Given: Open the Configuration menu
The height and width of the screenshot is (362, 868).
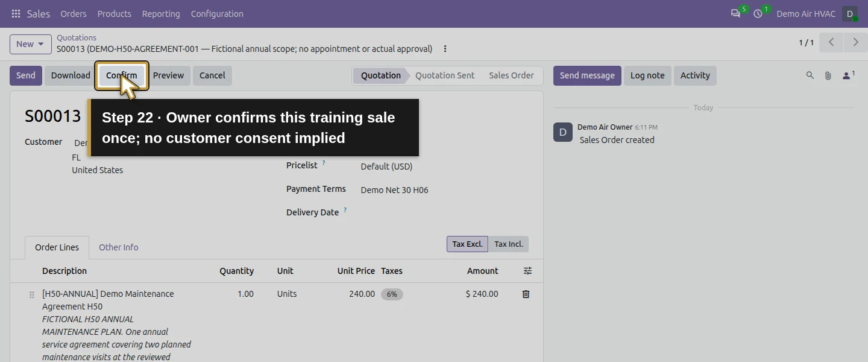Looking at the screenshot, I should (x=217, y=13).
